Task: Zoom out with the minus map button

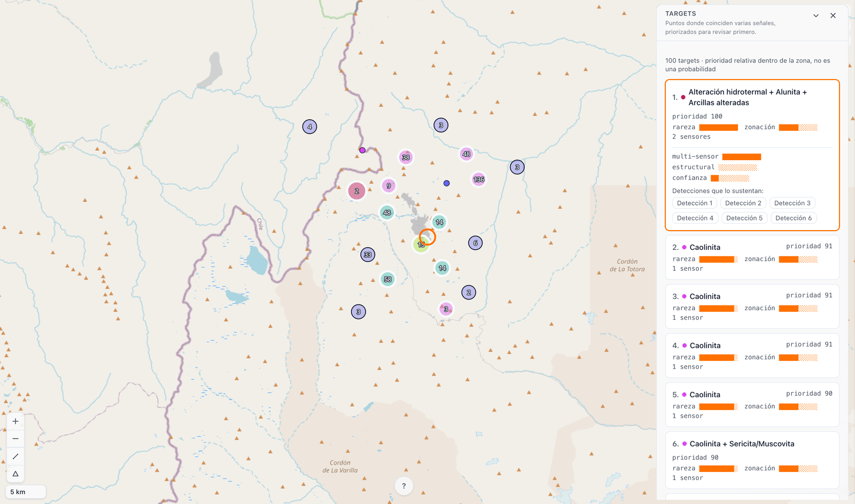Action: coord(15,439)
